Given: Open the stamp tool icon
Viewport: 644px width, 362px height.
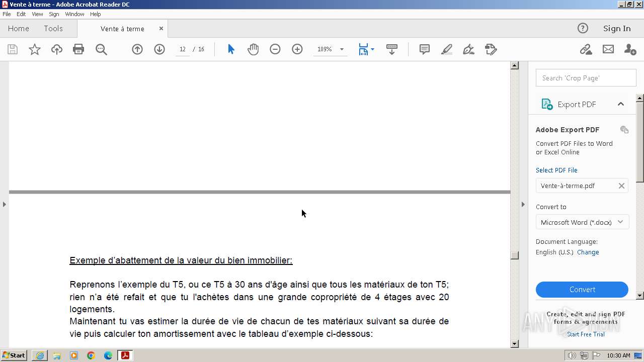Looking at the screenshot, I should [x=491, y=49].
